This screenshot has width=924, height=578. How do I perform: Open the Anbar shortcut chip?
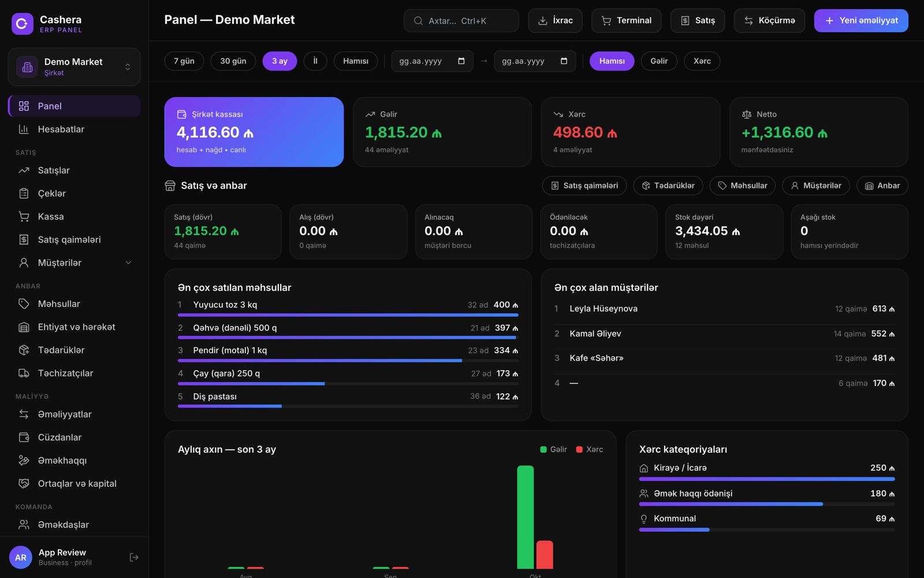click(882, 186)
